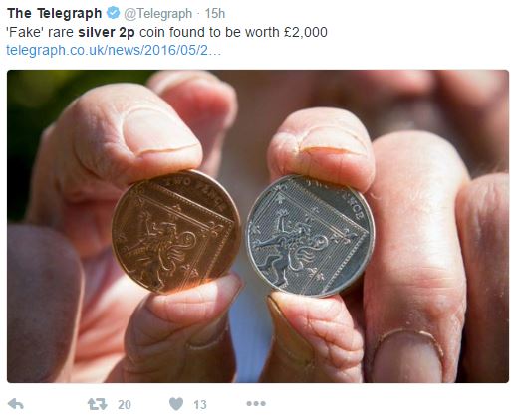Click the word 'Fake' in the tweet

[25, 32]
